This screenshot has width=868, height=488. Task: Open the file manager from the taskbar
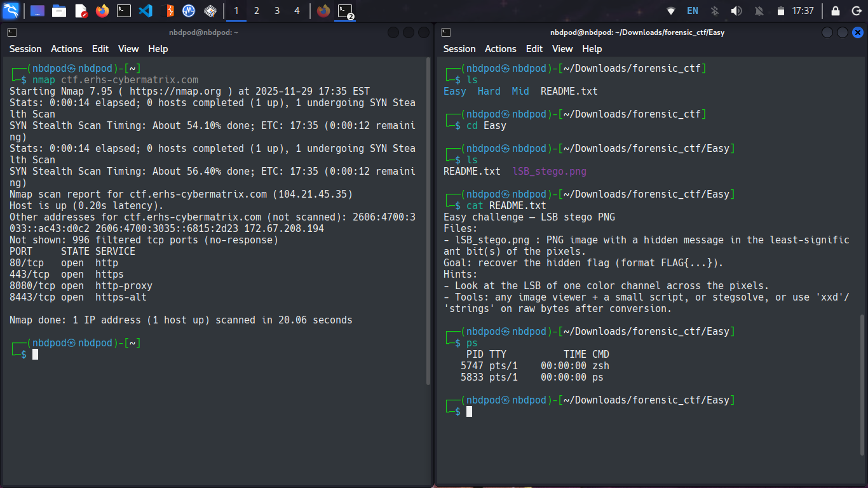pyautogui.click(x=59, y=11)
